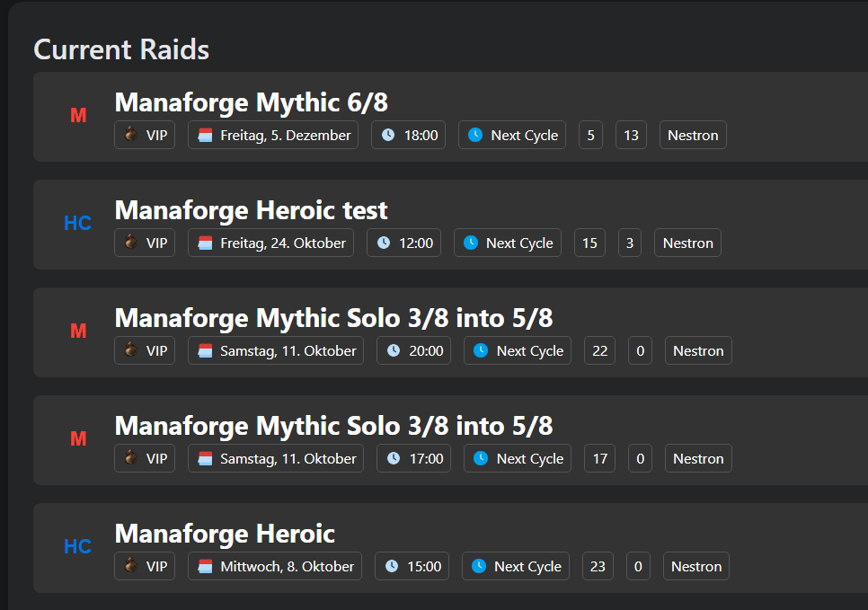The width and height of the screenshot is (868, 610).
Task: Click the Nestron tag on Manaforge Heroic row
Action: (x=696, y=566)
